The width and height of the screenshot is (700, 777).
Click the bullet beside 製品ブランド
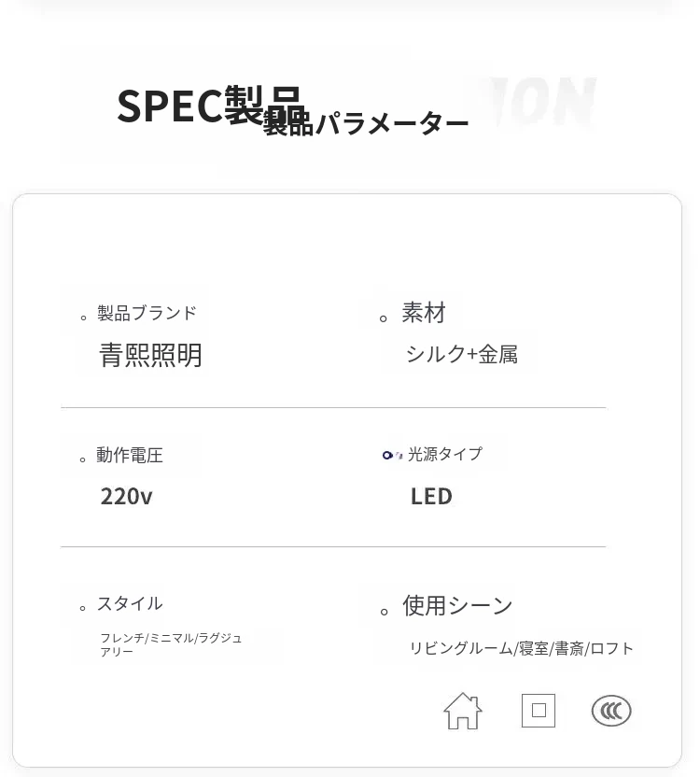coord(84,318)
